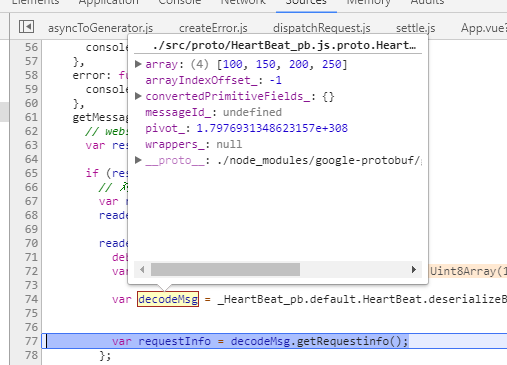
Task: Open the App.vue file tab
Action: (x=484, y=28)
